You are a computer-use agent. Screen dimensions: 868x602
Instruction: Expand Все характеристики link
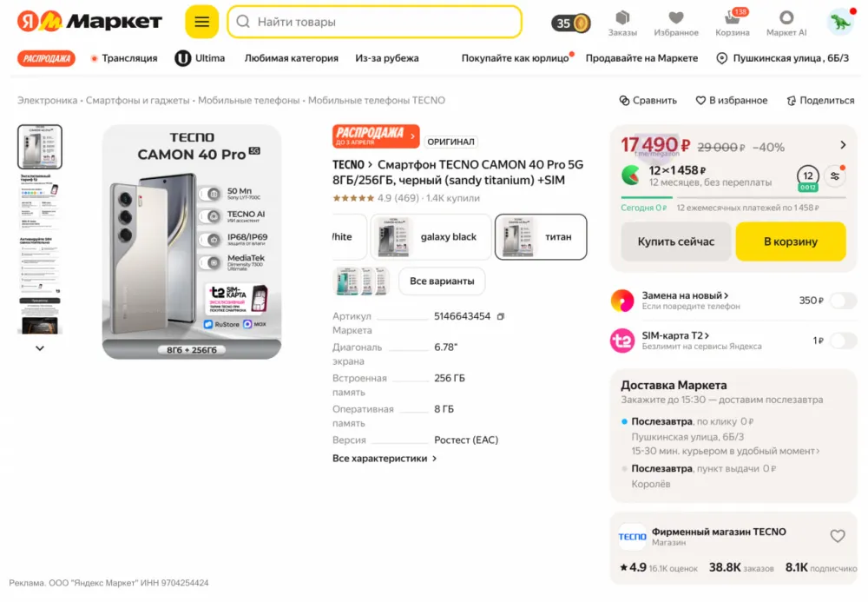pyautogui.click(x=385, y=458)
